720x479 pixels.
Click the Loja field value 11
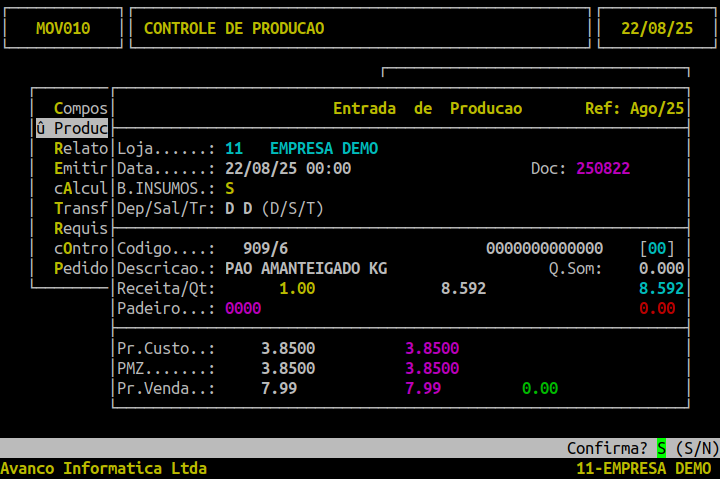(234, 148)
